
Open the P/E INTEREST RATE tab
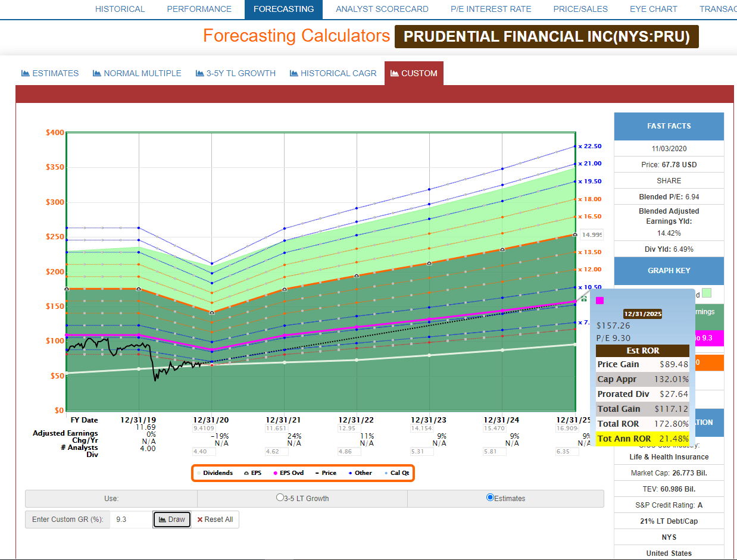coord(491,9)
